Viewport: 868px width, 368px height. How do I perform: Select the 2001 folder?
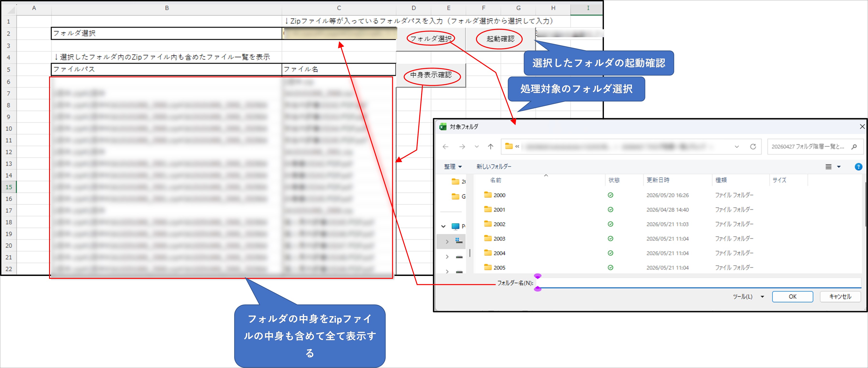[x=499, y=209]
